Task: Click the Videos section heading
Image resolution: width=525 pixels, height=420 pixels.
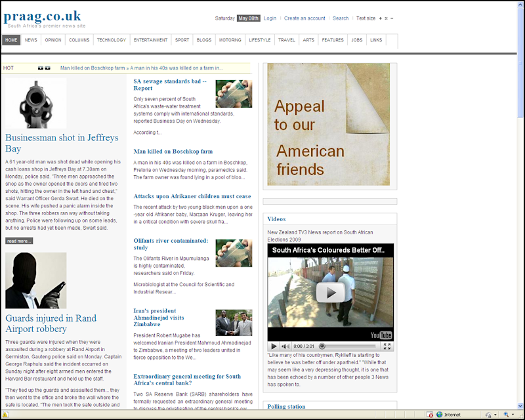Action: pos(276,219)
